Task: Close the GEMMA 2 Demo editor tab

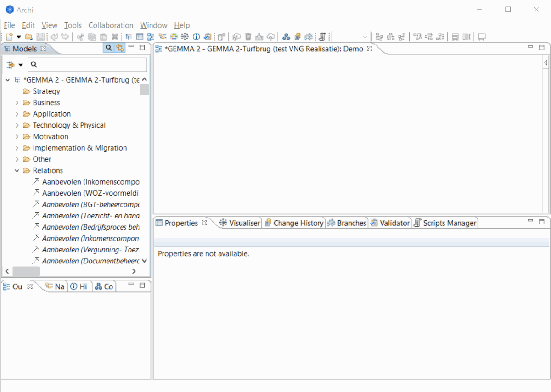Action: [370, 48]
